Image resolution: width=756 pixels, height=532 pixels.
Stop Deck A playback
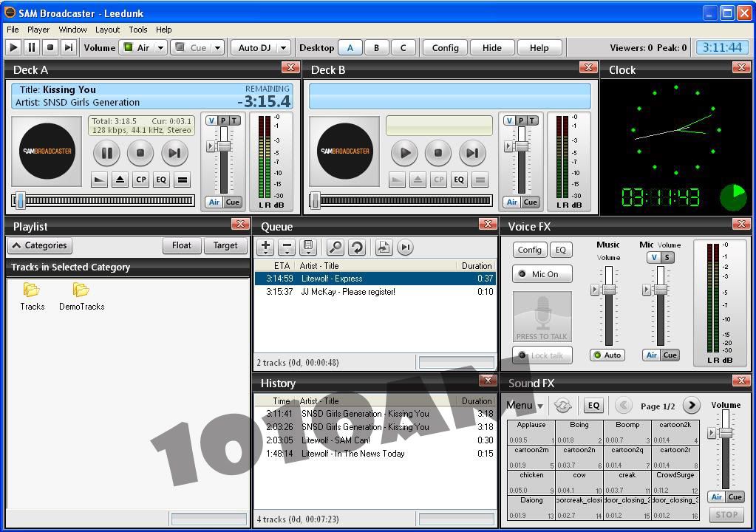click(x=140, y=153)
